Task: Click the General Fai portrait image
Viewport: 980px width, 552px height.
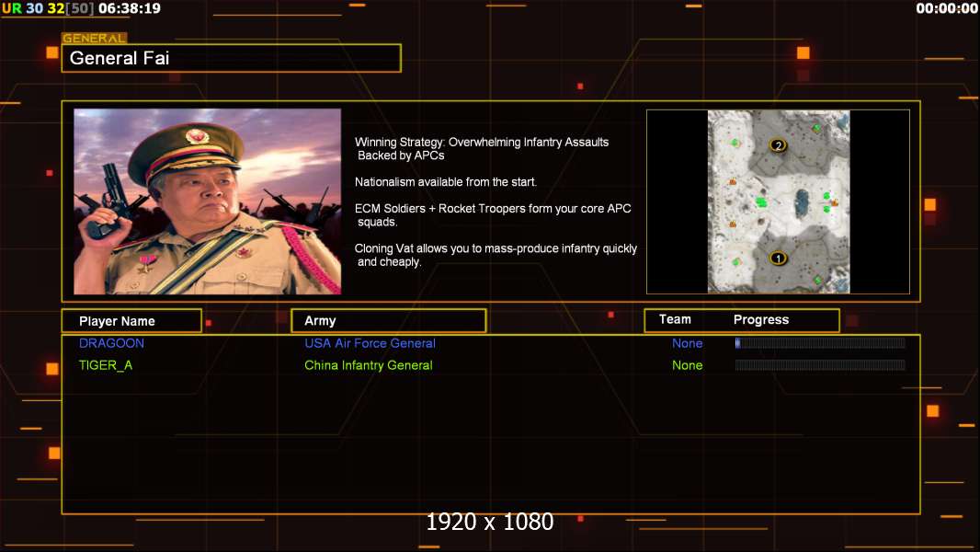Action: (208, 201)
